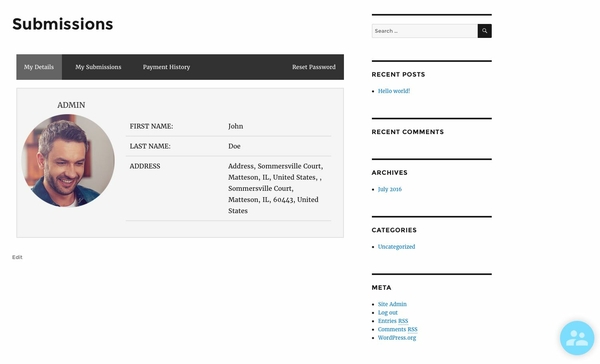The height and width of the screenshot is (364, 600).
Task: Go to Site Admin link
Action: (392, 304)
